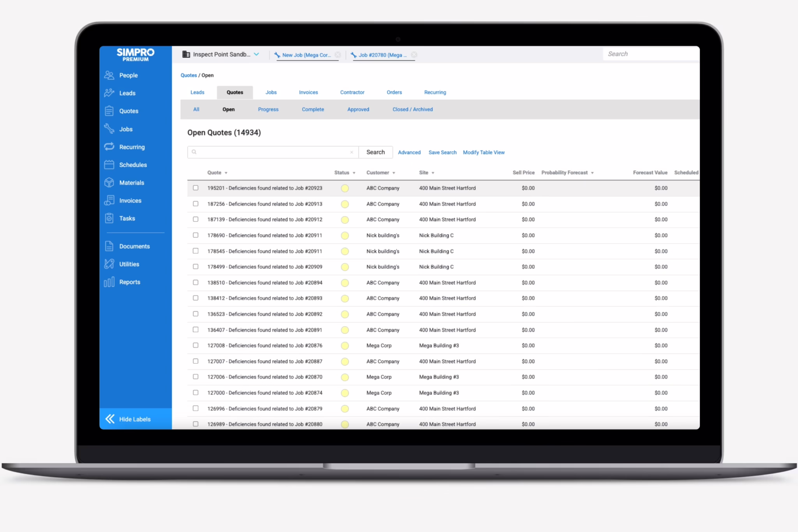The width and height of the screenshot is (798, 532).
Task: Click the Recurring loop icon in sidebar
Action: 109,146
